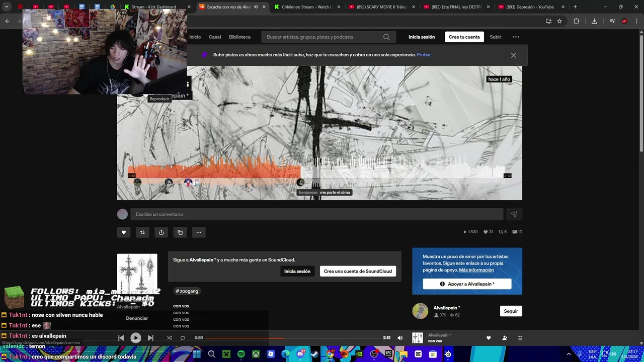The height and width of the screenshot is (362, 644).
Task: Click the orange waveform to seek
Action: [x=214, y=167]
